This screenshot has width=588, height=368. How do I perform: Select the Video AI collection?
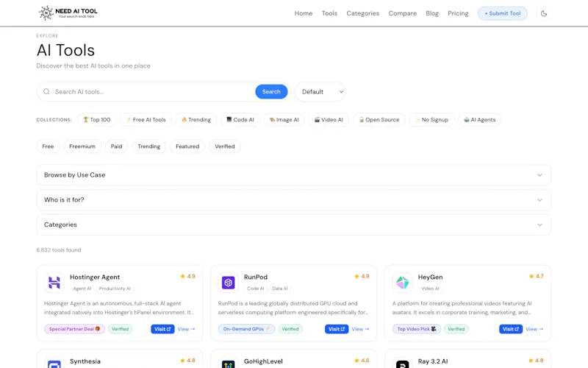pyautogui.click(x=329, y=120)
